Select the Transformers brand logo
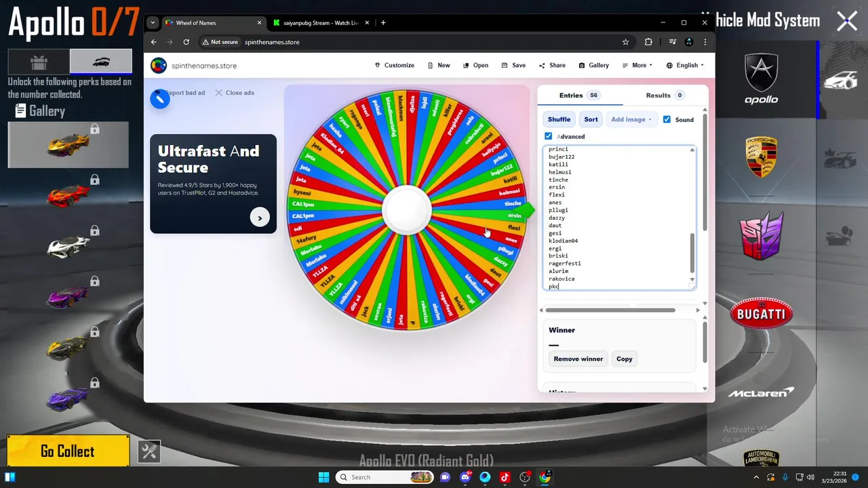The width and height of the screenshot is (868, 488). point(762,236)
